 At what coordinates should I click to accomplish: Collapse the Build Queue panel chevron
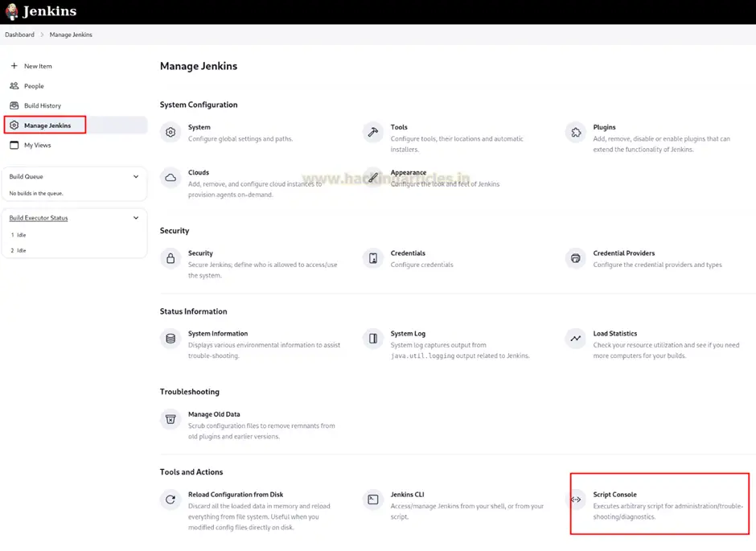click(x=136, y=176)
